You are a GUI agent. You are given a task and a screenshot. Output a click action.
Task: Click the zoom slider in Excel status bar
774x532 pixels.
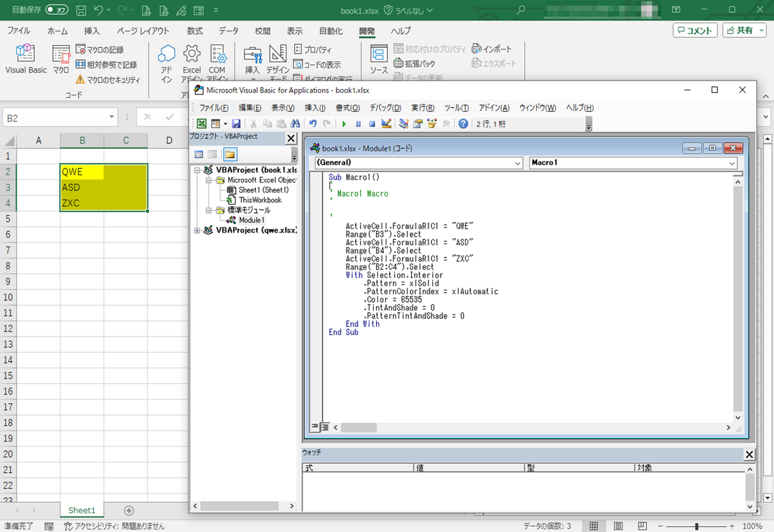pyautogui.click(x=696, y=526)
